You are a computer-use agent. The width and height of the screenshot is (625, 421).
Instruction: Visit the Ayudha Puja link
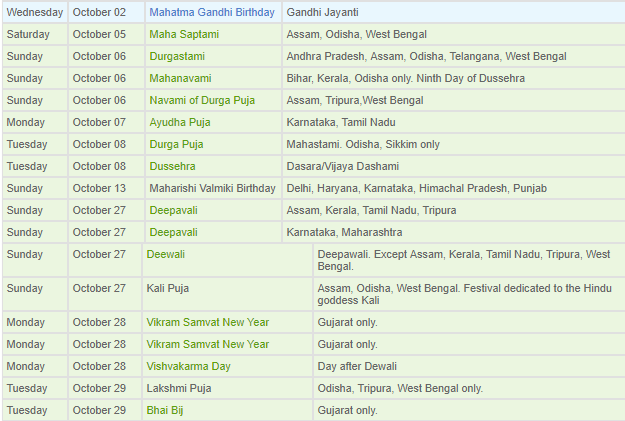point(180,122)
